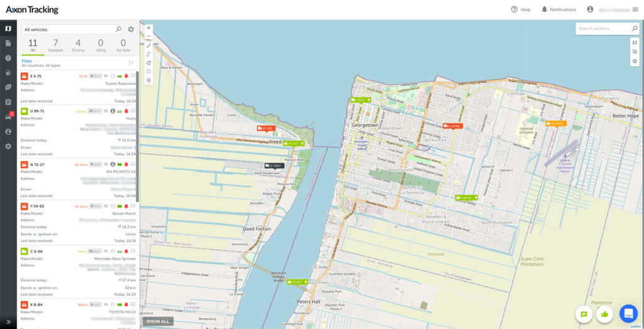The width and height of the screenshot is (644, 329).
Task: Click the orange vehicle marker near University of Guyana
Action: (x=556, y=123)
